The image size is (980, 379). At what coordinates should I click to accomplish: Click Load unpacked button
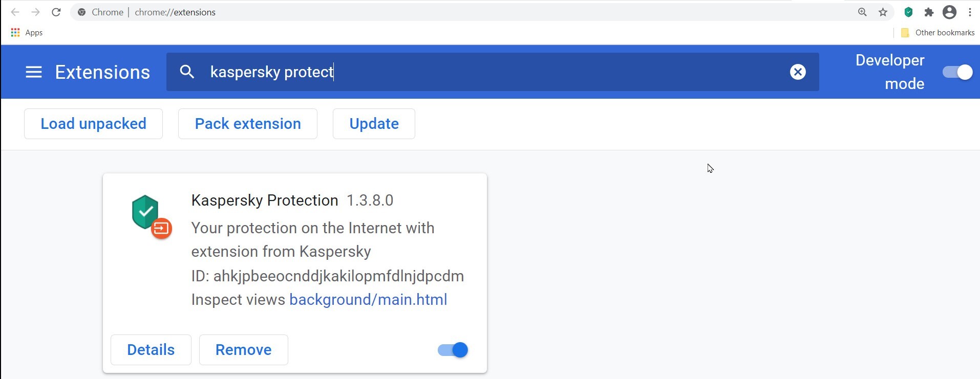[x=93, y=124]
